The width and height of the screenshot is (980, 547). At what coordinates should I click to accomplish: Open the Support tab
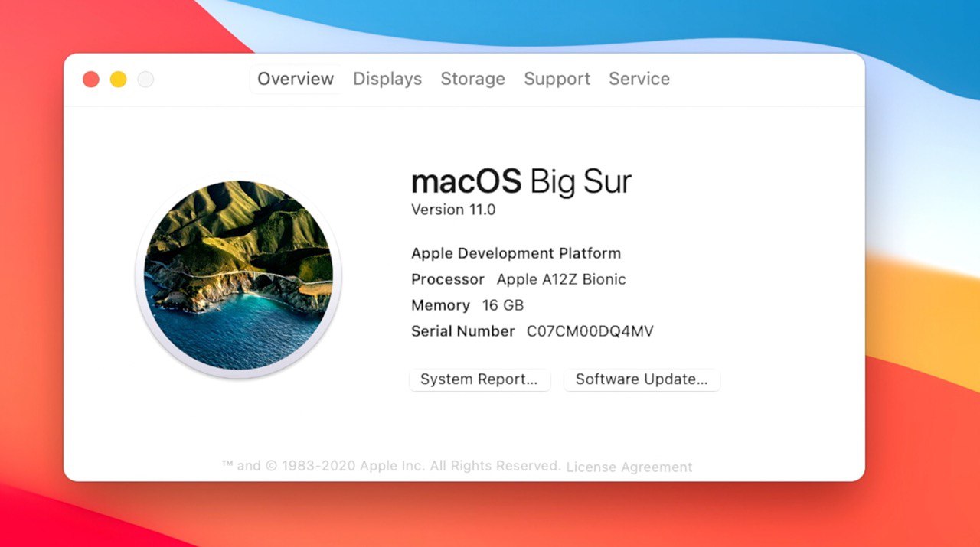557,79
